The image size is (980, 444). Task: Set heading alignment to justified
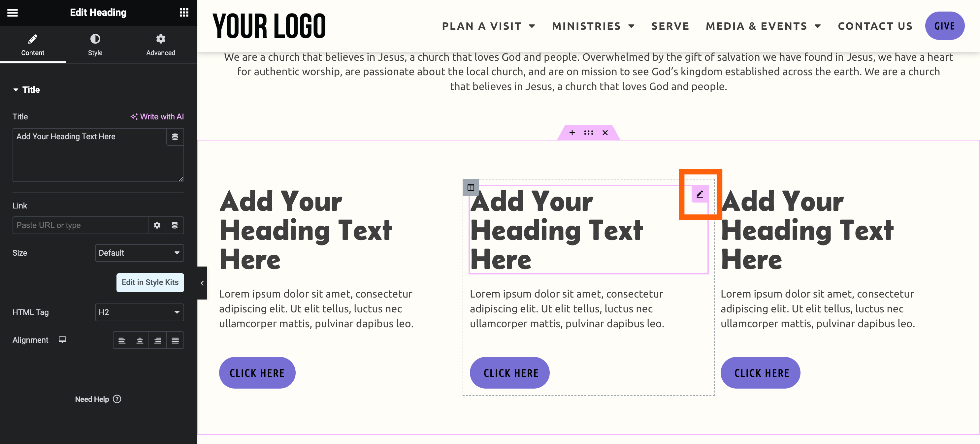pyautogui.click(x=175, y=340)
